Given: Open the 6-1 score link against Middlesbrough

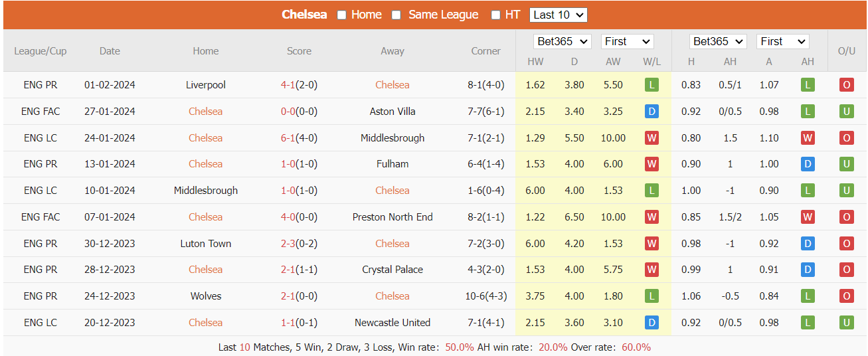Looking at the screenshot, I should click(x=288, y=138).
